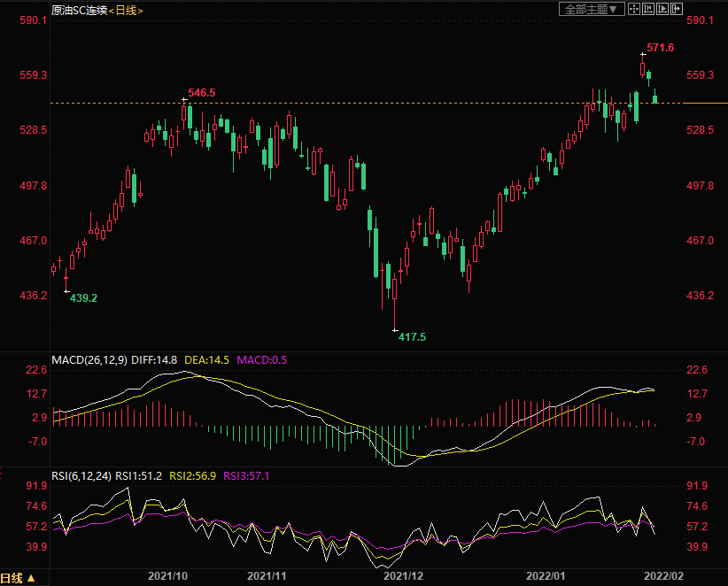Screen dimensions: 728x586
Task: Click the crosshair cursor icon in top toolbar
Action: click(x=634, y=9)
